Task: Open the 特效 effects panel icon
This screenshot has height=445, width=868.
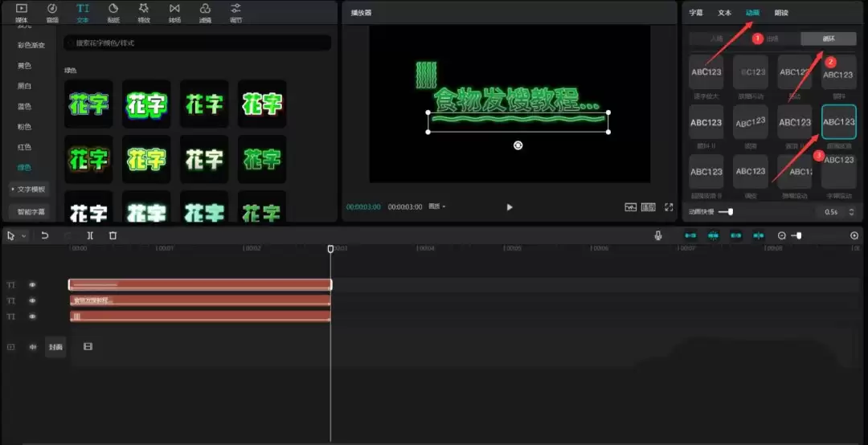Action: click(144, 11)
